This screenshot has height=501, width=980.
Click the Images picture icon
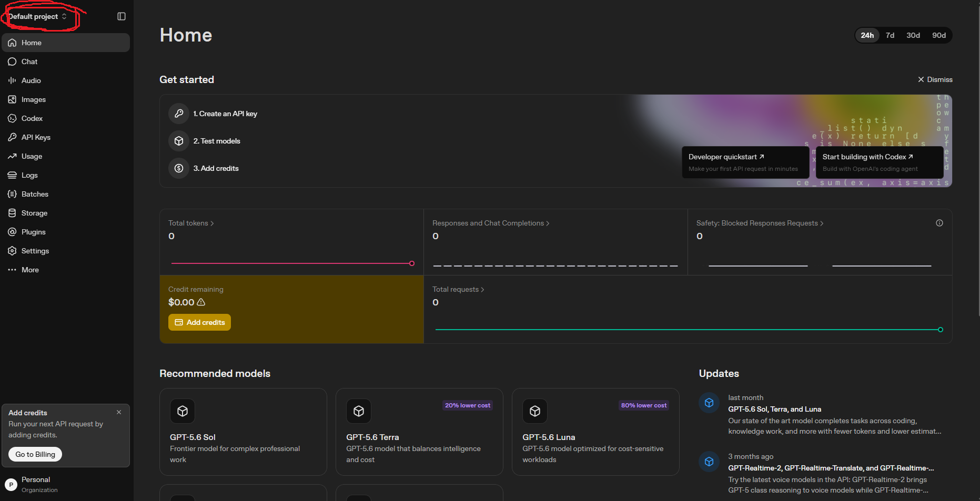12,99
